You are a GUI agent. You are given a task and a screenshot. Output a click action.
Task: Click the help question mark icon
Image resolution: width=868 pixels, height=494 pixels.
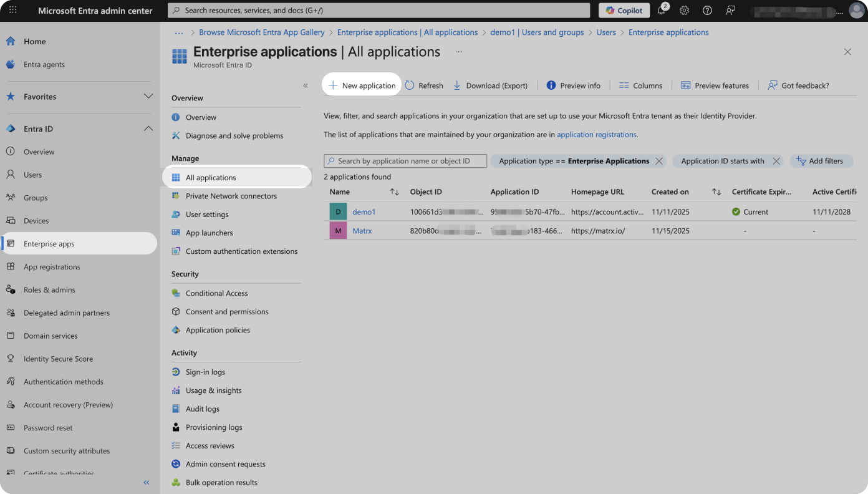707,11
